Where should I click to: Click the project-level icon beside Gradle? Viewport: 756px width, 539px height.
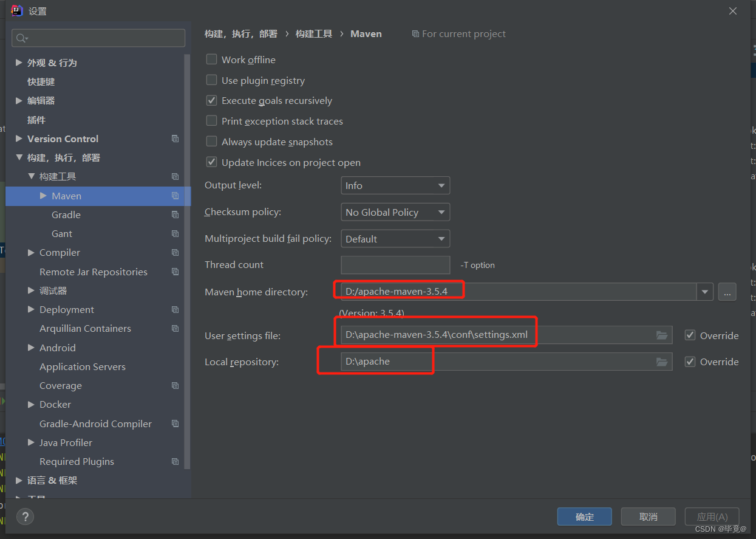pos(175,215)
